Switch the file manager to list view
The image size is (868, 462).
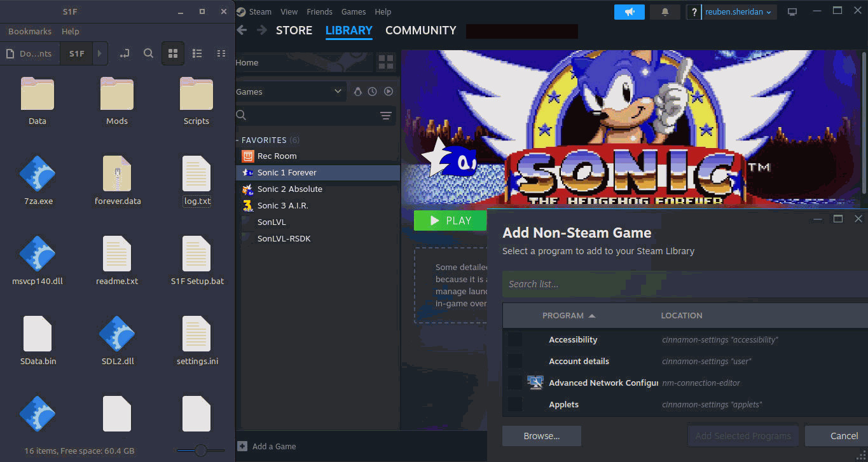click(x=197, y=53)
